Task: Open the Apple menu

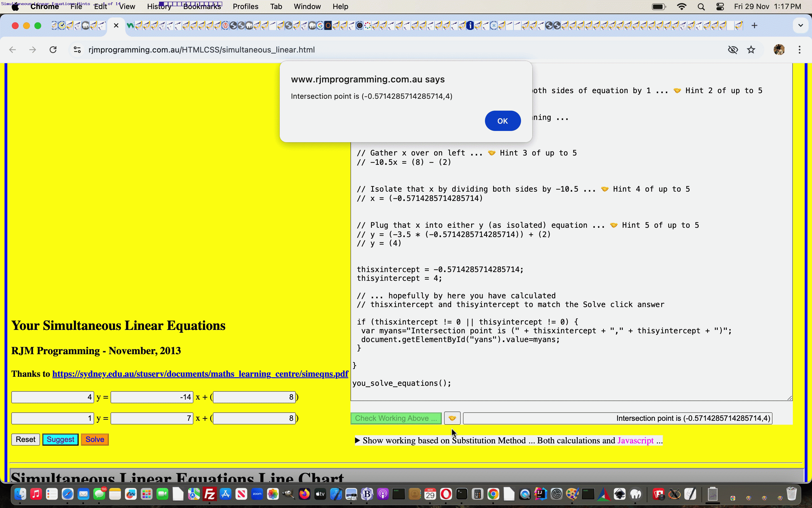Action: (x=15, y=6)
